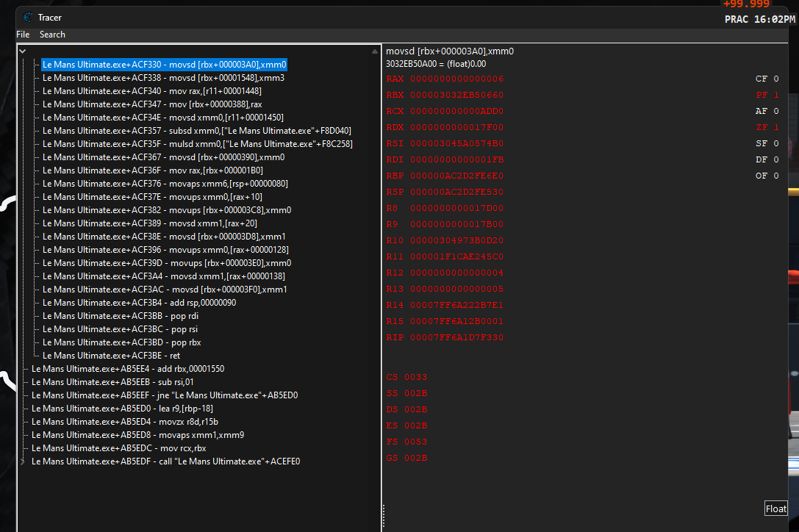The image size is (799, 532).
Task: Select the ACF3B4 add rsp instruction
Action: [x=139, y=303]
